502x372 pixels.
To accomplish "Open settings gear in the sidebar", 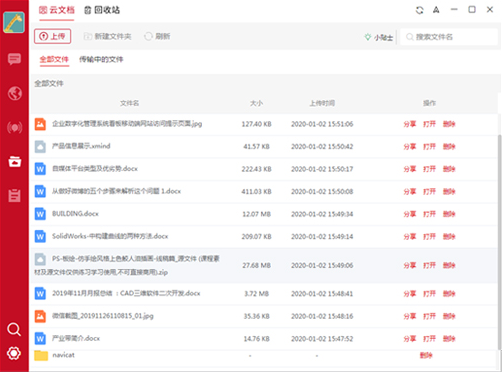I will point(14,353).
